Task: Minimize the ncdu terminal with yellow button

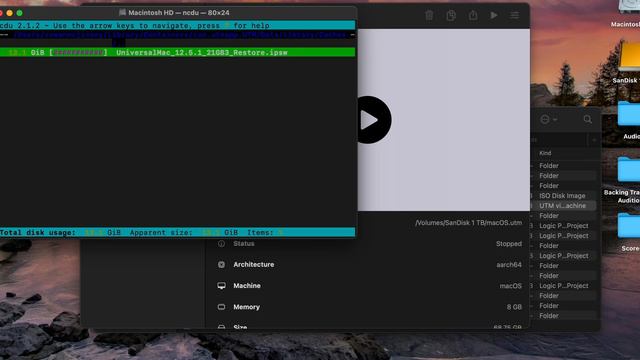Action: [9, 13]
